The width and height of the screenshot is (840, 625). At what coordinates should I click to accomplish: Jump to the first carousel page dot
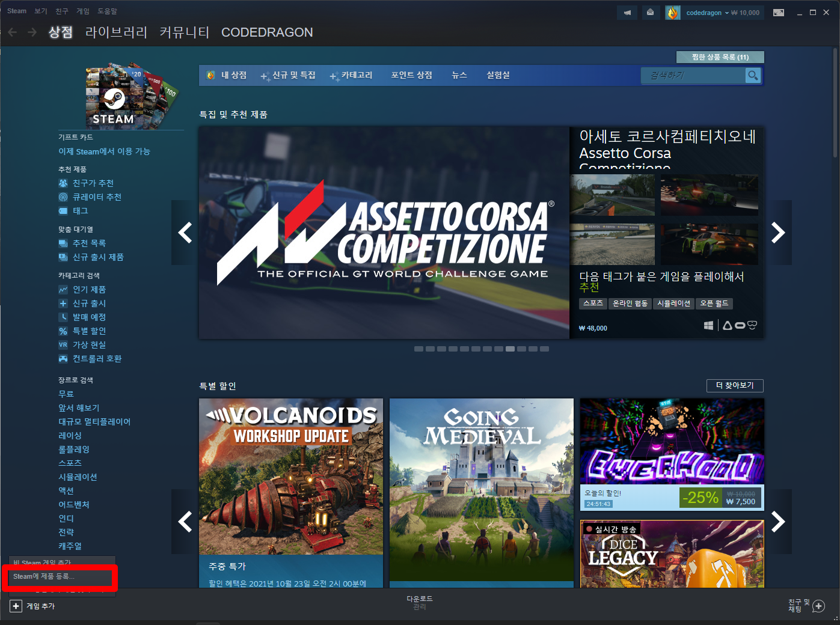point(418,349)
